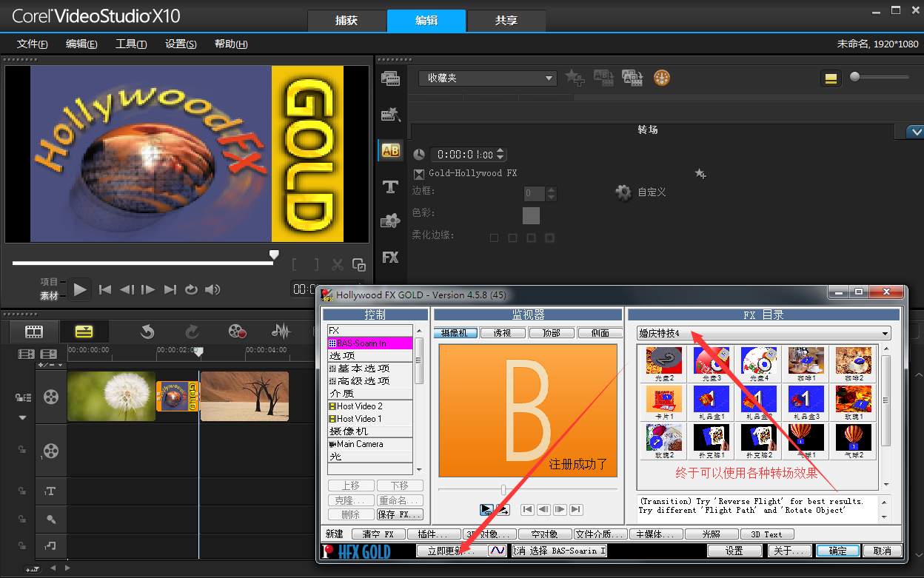Switch to Timeline view icon
924x578 pixels.
(x=84, y=332)
